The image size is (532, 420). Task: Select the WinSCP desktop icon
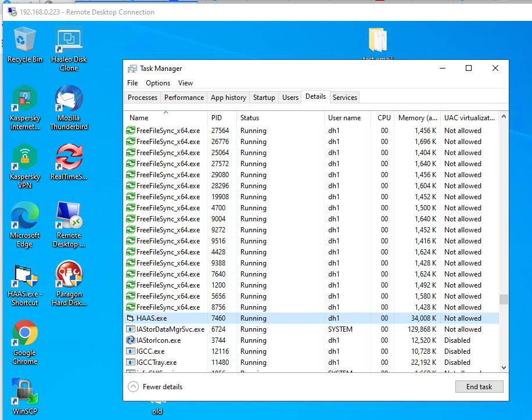pos(25,396)
